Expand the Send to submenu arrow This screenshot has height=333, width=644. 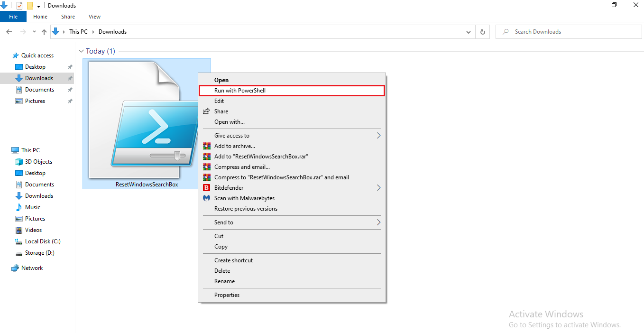pyautogui.click(x=378, y=222)
